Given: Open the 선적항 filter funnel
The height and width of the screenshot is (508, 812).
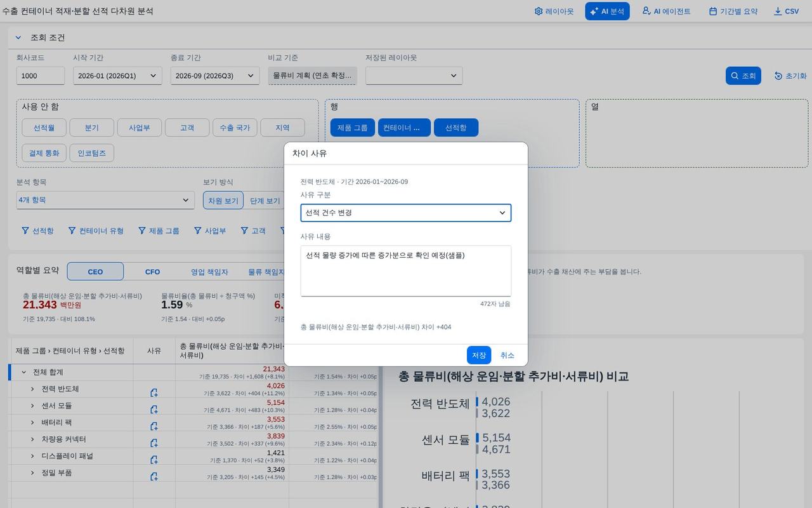Looking at the screenshot, I should click(x=37, y=231).
